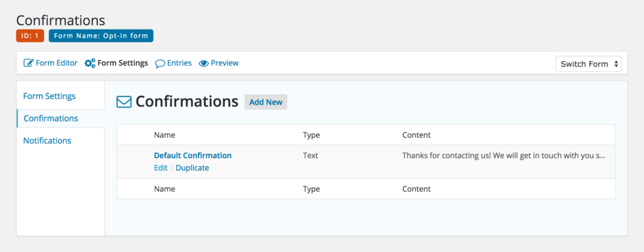Image resolution: width=644 pixels, height=252 pixels.
Task: Click the Name column header at the top of the table
Action: (x=164, y=135)
